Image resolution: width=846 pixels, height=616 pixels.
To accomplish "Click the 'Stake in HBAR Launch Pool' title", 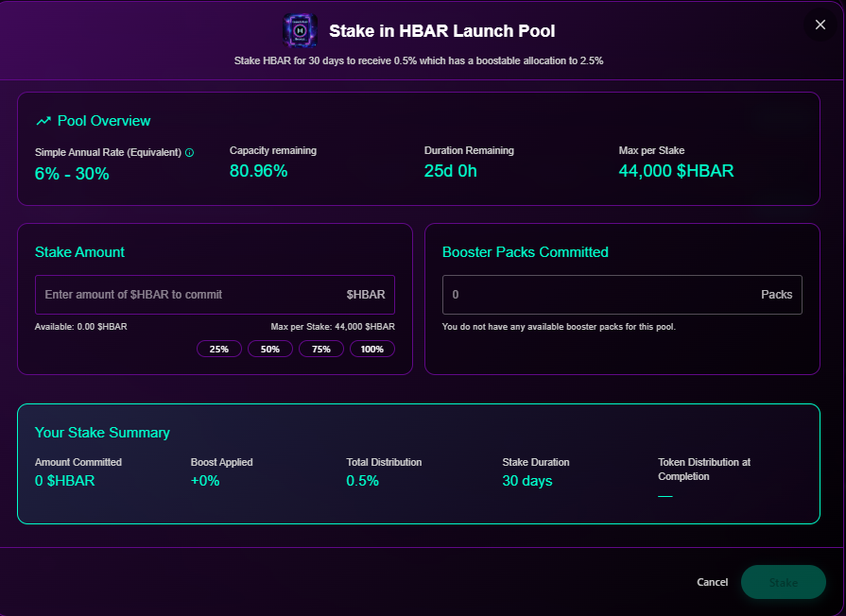I will pos(441,31).
